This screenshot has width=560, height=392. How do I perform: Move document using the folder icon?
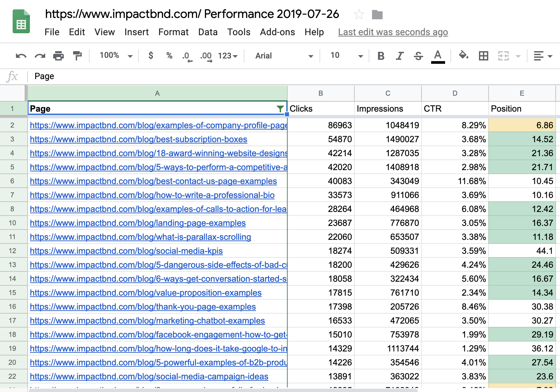click(377, 15)
